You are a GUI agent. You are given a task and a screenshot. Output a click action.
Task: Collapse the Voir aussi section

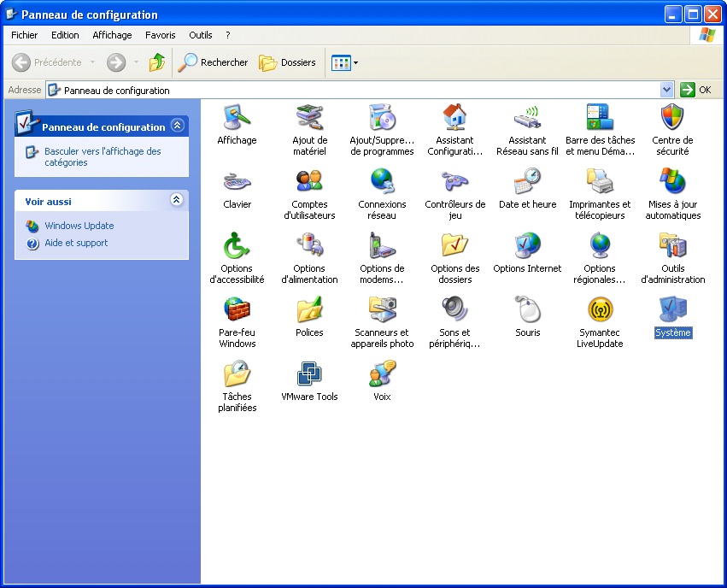177,200
